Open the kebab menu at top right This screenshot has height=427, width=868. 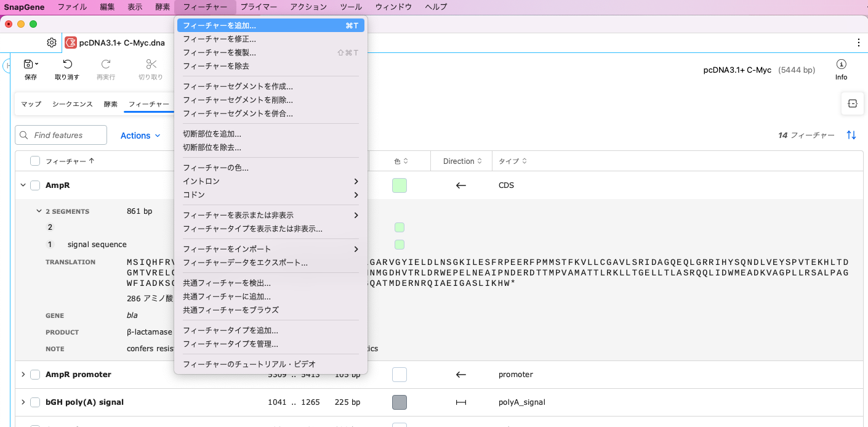pyautogui.click(x=859, y=42)
